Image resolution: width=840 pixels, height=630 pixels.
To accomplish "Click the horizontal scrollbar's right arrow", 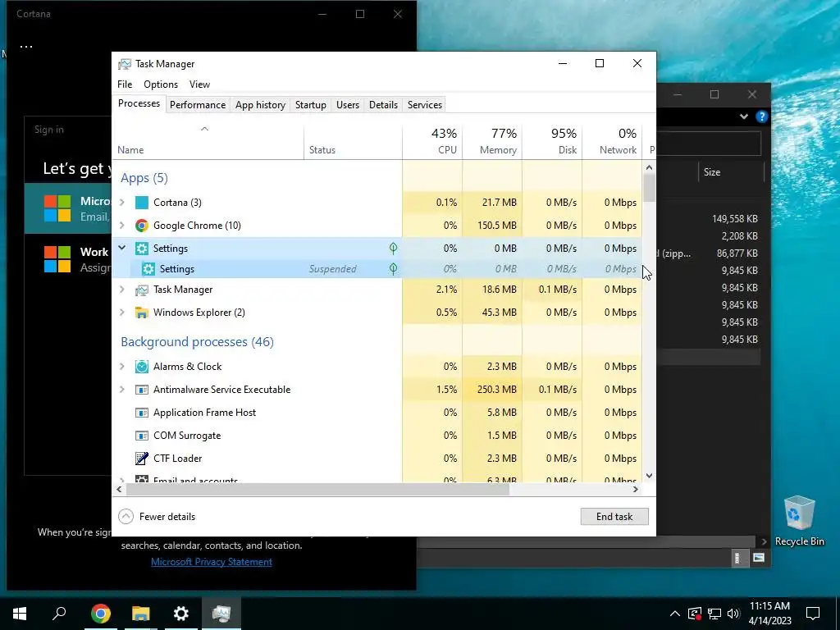I will pos(636,489).
